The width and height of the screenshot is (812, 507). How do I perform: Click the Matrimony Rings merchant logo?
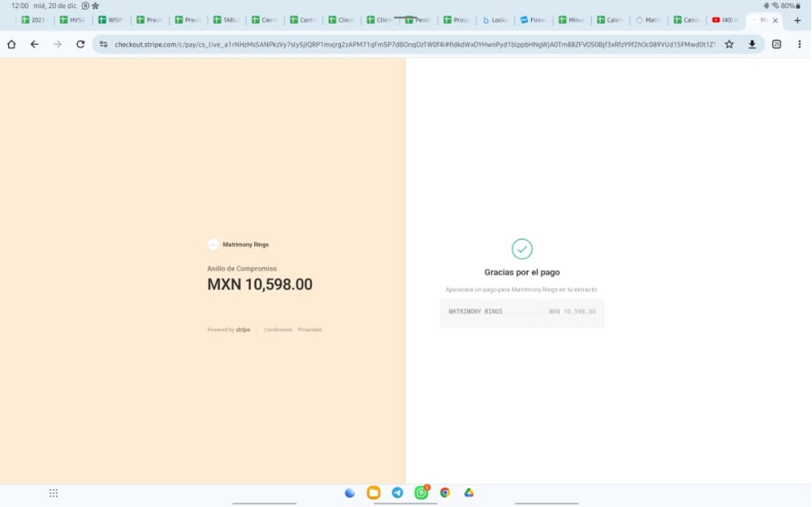pos(213,245)
